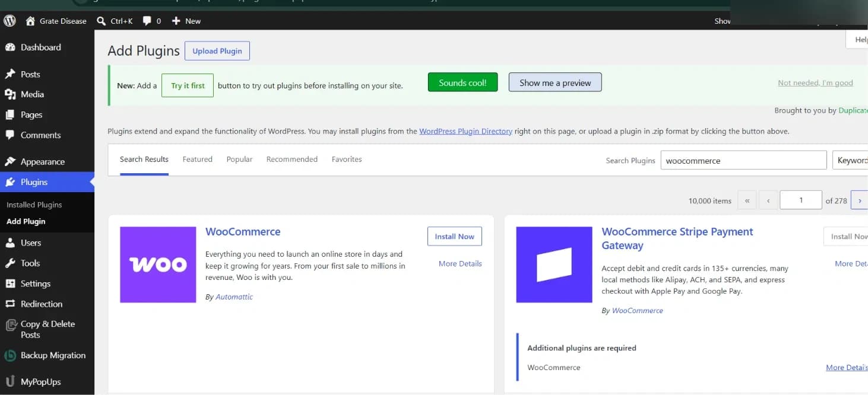Click the Try it first button
The width and height of the screenshot is (868, 395).
point(188,85)
